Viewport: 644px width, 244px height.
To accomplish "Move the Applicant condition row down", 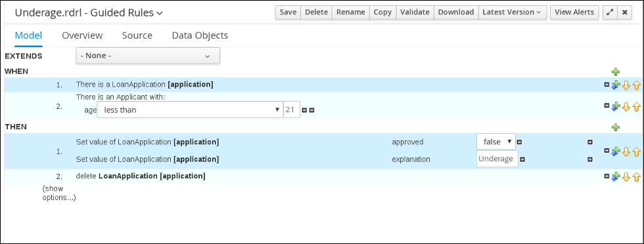I will [626, 107].
